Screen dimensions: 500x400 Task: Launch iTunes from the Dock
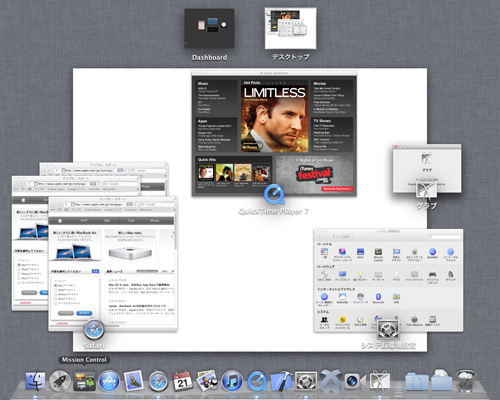coord(232,381)
